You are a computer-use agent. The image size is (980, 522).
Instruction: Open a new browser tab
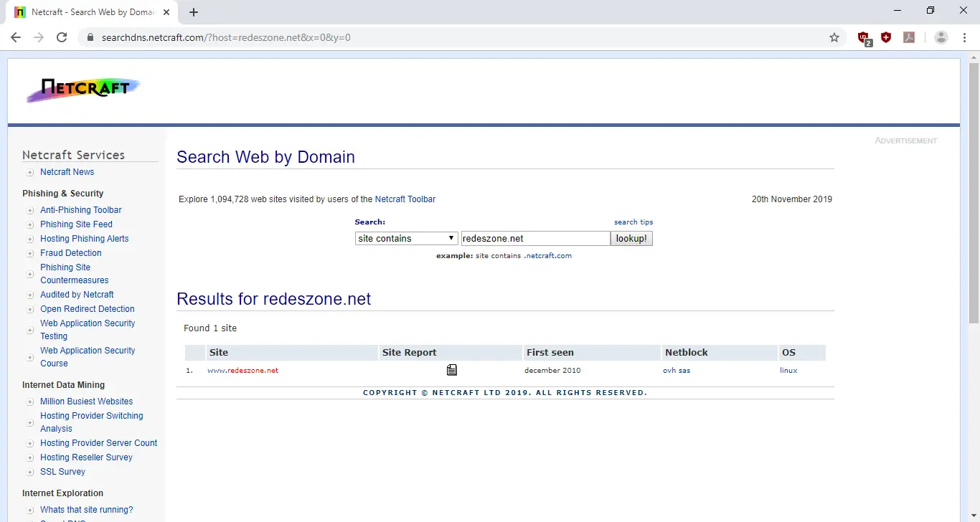point(194,12)
